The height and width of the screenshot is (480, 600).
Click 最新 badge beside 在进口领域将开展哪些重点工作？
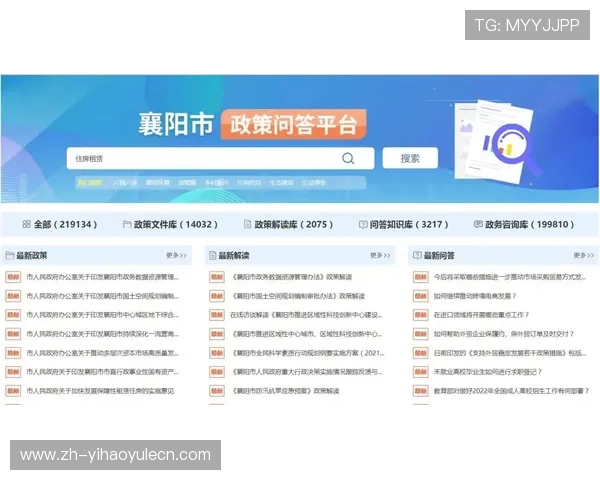click(x=421, y=315)
